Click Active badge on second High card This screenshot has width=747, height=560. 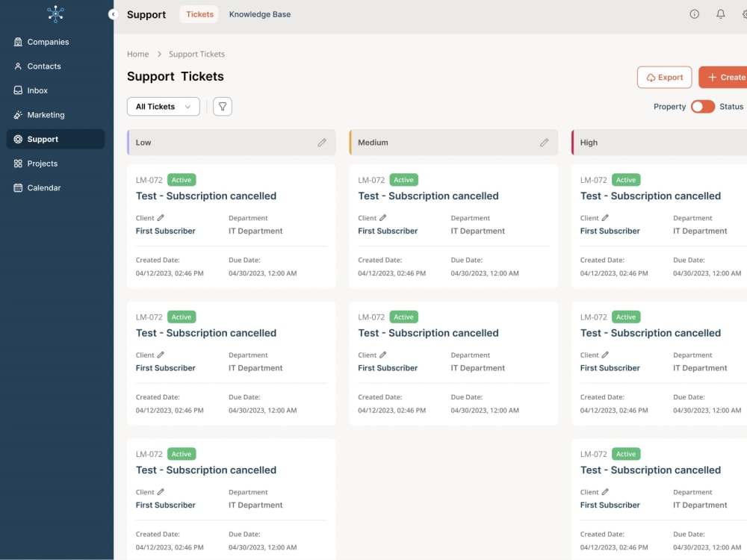(x=626, y=317)
